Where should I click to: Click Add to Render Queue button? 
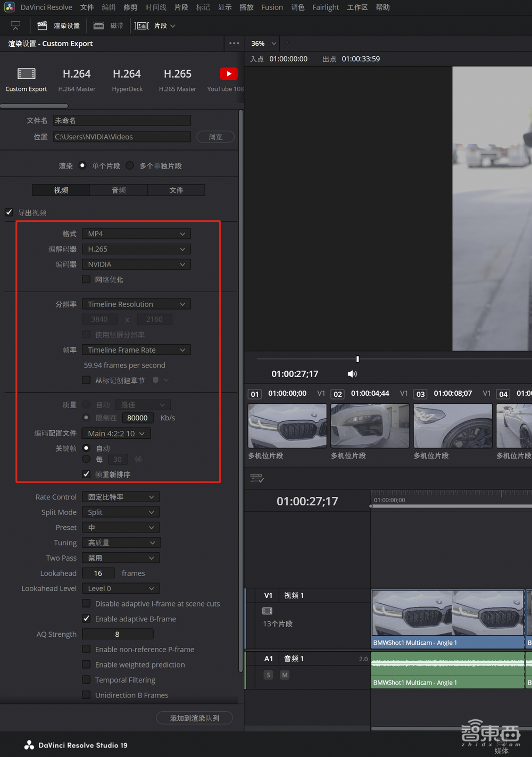pos(194,718)
